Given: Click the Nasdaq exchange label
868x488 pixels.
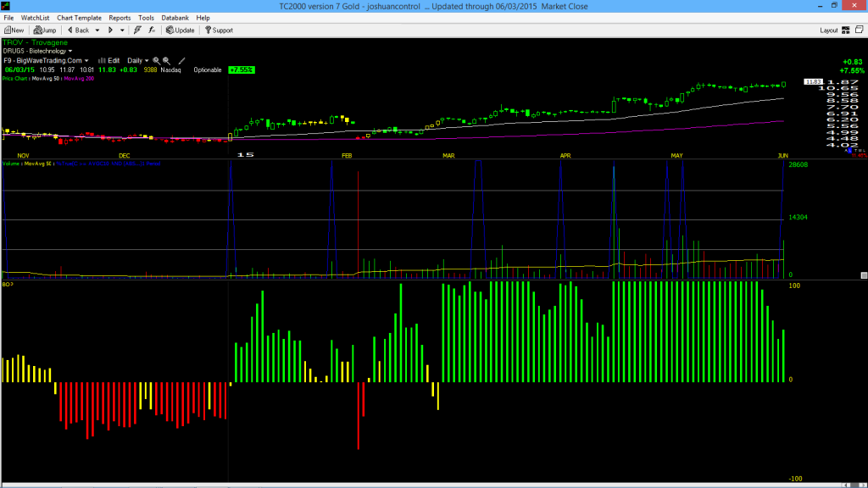Looking at the screenshot, I should click(x=170, y=70).
